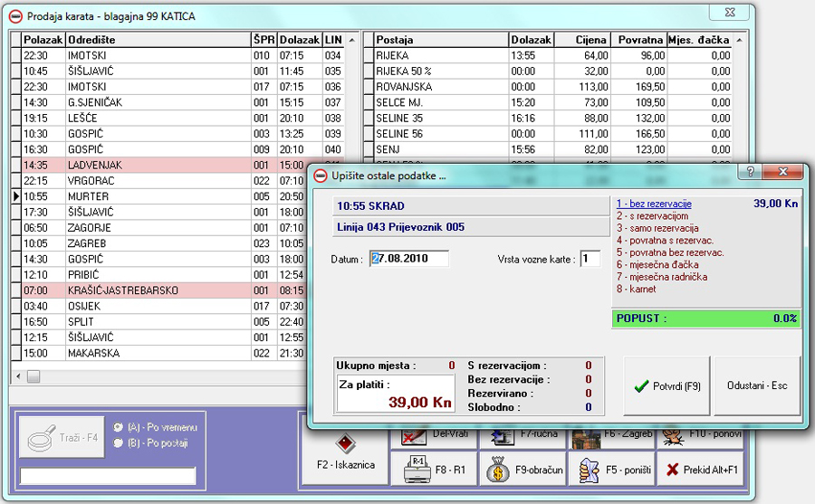
Task: Close the Upišite ostale podatke dialog
Action: coord(782,171)
